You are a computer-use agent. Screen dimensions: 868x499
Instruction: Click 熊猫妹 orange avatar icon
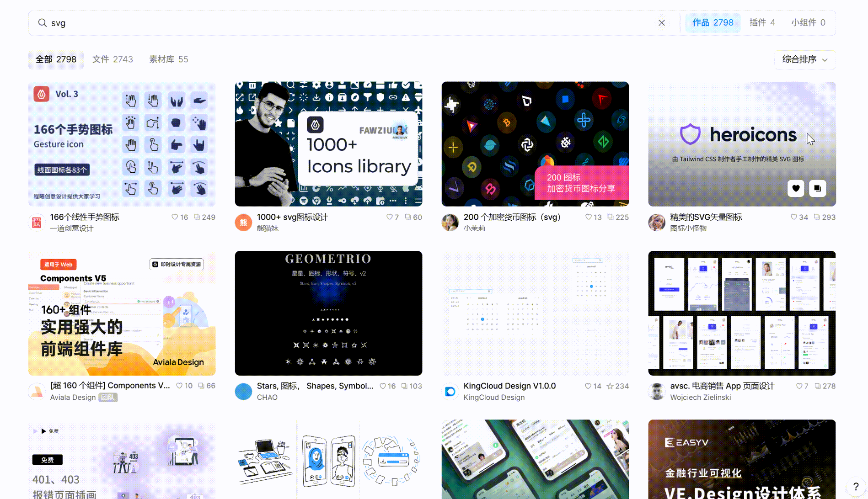[x=243, y=223]
